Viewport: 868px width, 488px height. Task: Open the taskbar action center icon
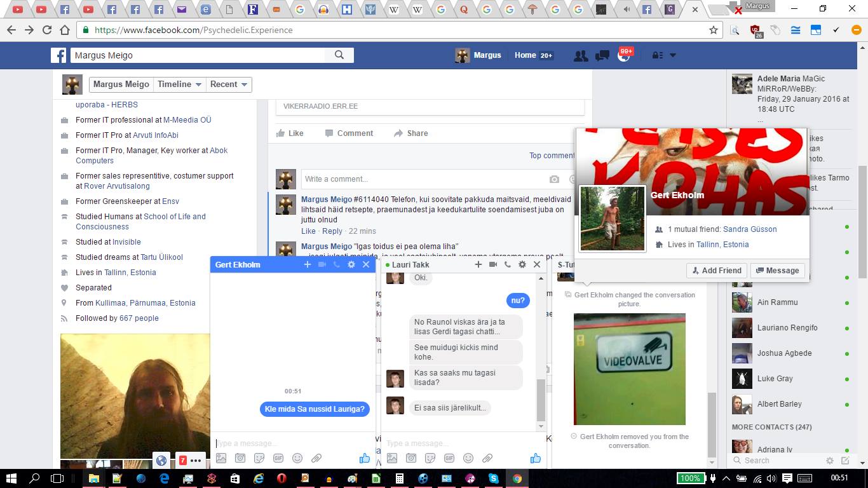787,478
